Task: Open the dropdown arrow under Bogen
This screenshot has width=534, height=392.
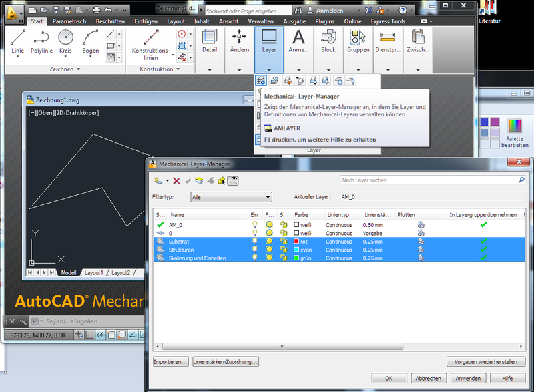Action: click(x=91, y=57)
